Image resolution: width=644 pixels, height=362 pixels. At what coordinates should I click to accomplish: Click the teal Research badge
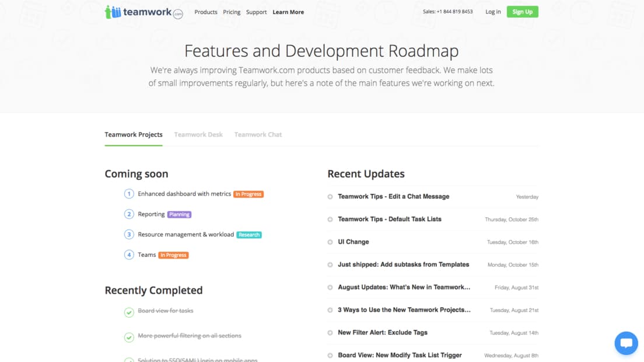tap(249, 235)
